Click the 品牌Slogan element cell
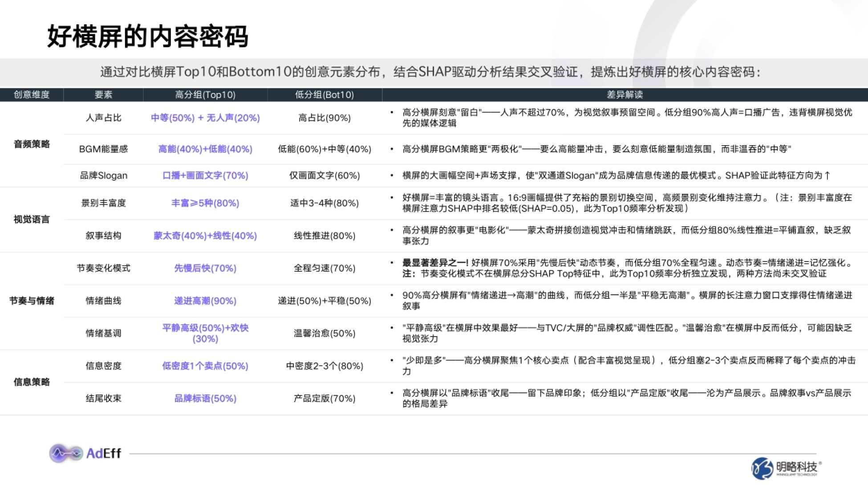This screenshot has height=489, width=868. [103, 175]
